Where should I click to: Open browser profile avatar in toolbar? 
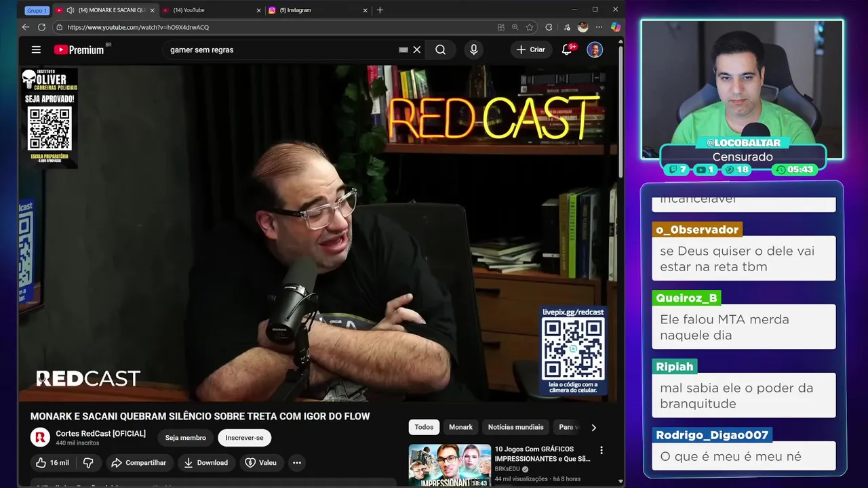click(x=583, y=27)
